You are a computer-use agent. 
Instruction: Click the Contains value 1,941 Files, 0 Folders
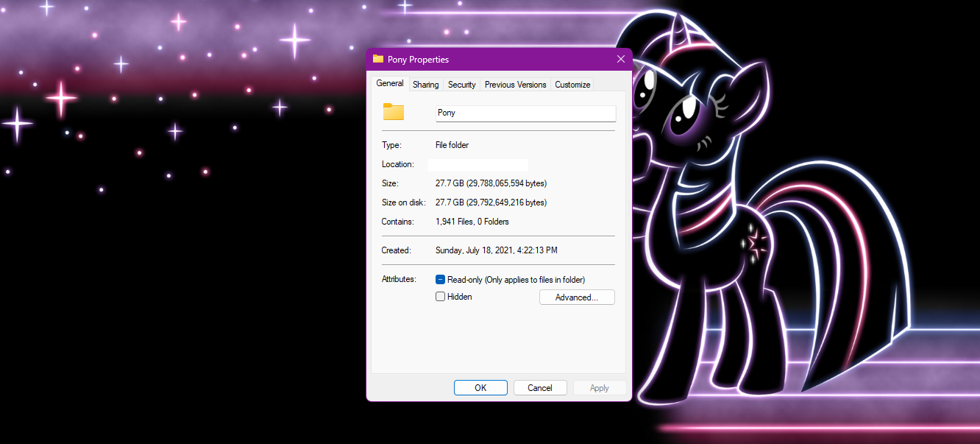(x=472, y=222)
